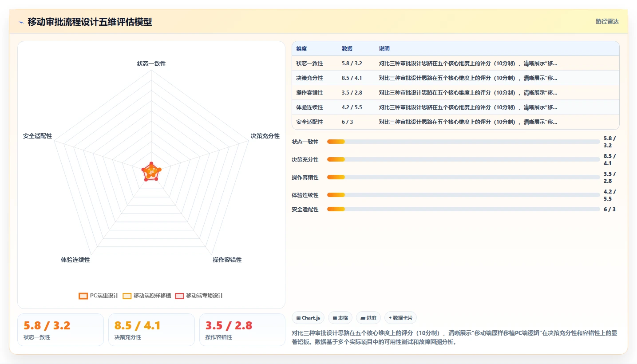Viewport: 637px width, 364px height.
Task: Click radar axis label 安全适配性
Action: (x=37, y=136)
